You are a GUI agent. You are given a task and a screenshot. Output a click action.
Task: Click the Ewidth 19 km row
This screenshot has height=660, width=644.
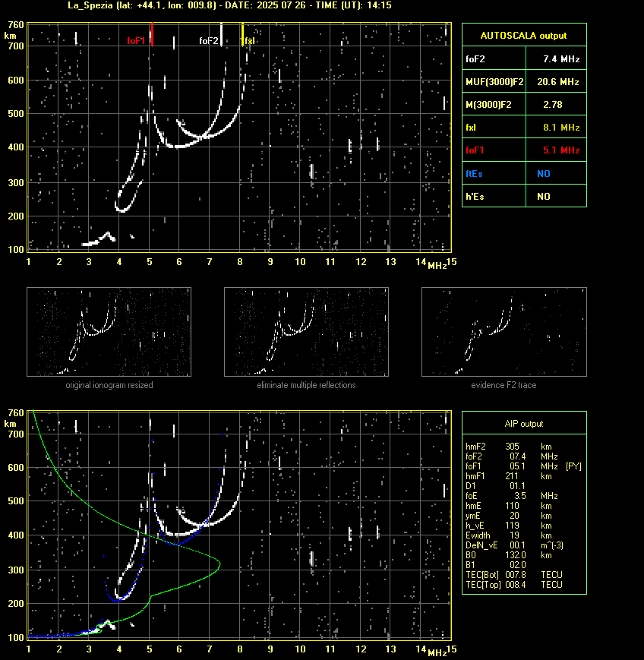(x=509, y=535)
